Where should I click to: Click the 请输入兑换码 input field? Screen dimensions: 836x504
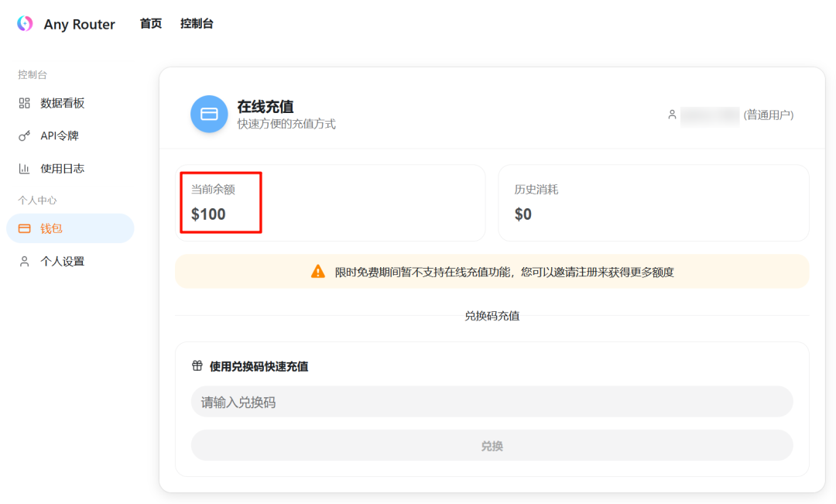(492, 402)
